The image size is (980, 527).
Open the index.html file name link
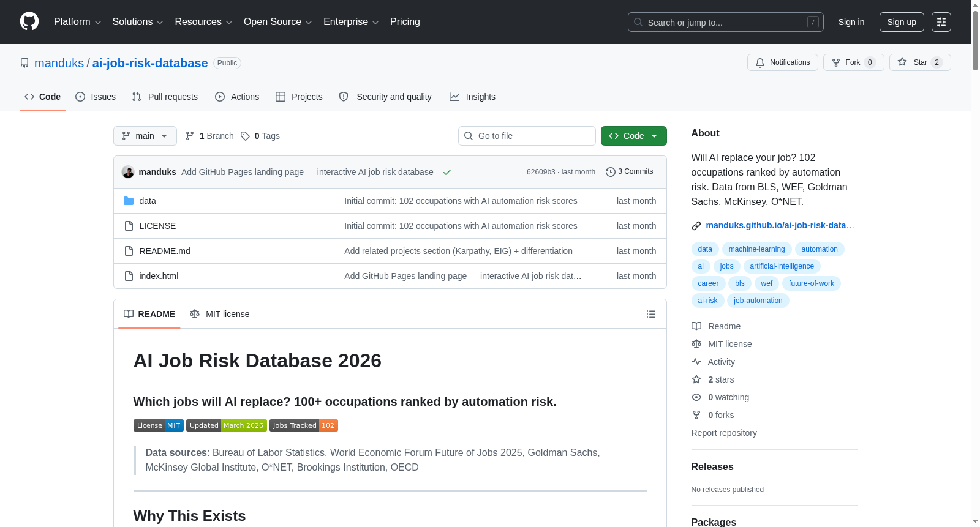159,276
